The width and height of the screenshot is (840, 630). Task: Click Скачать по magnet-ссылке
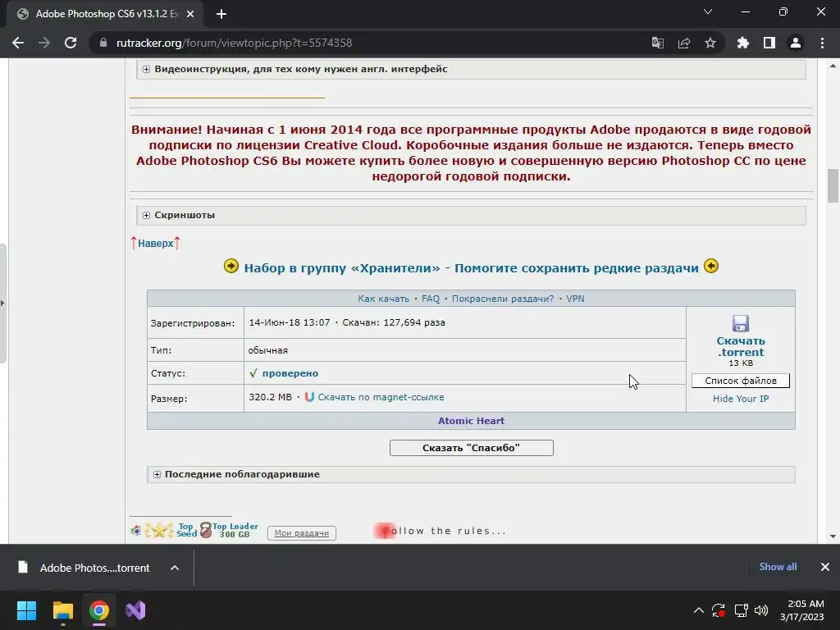(381, 398)
